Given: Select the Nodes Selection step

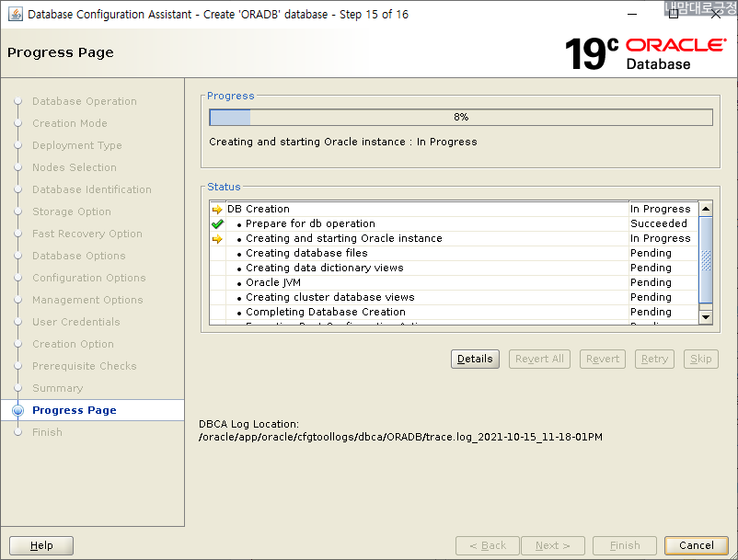Looking at the screenshot, I should [74, 167].
